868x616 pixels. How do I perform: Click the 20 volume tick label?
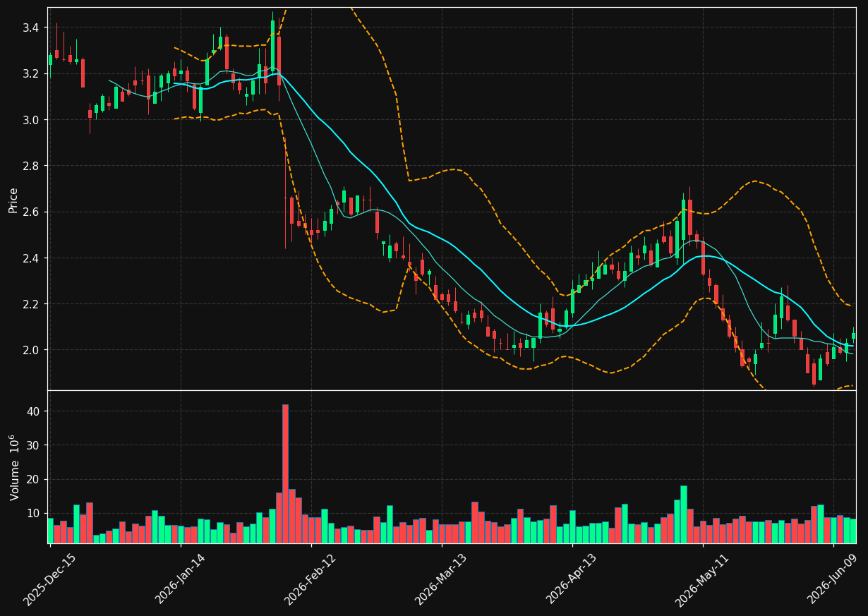coord(32,479)
